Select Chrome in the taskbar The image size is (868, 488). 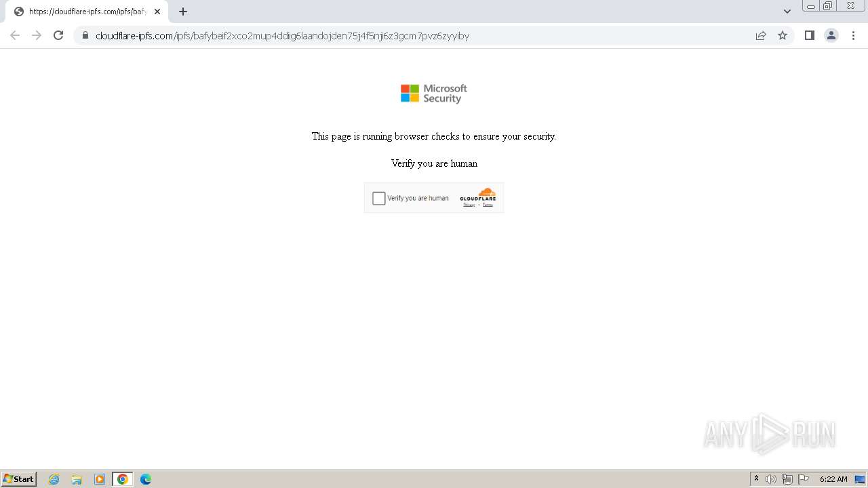click(x=123, y=479)
